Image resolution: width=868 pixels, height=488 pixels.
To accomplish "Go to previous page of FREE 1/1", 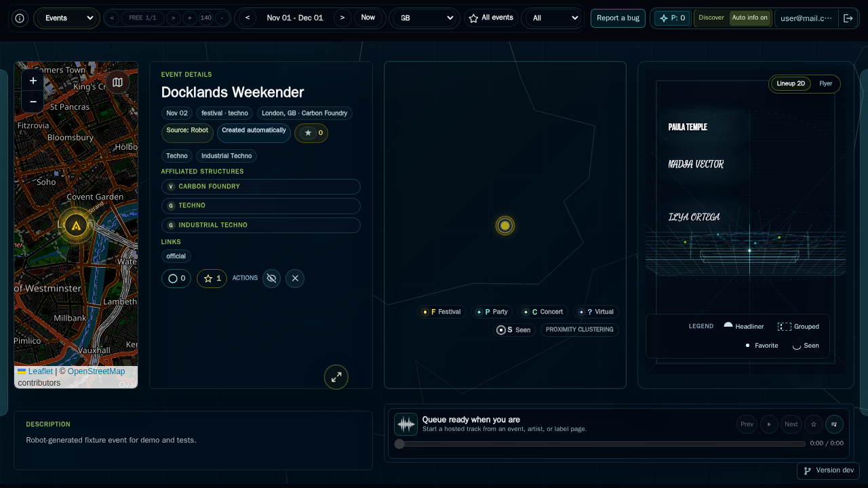I will point(112,18).
